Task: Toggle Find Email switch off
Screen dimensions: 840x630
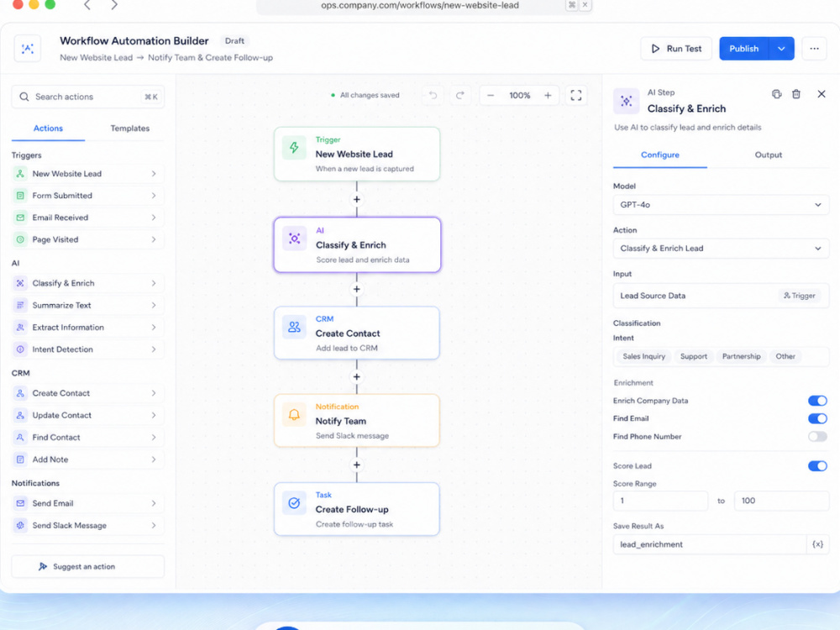Action: 817,418
